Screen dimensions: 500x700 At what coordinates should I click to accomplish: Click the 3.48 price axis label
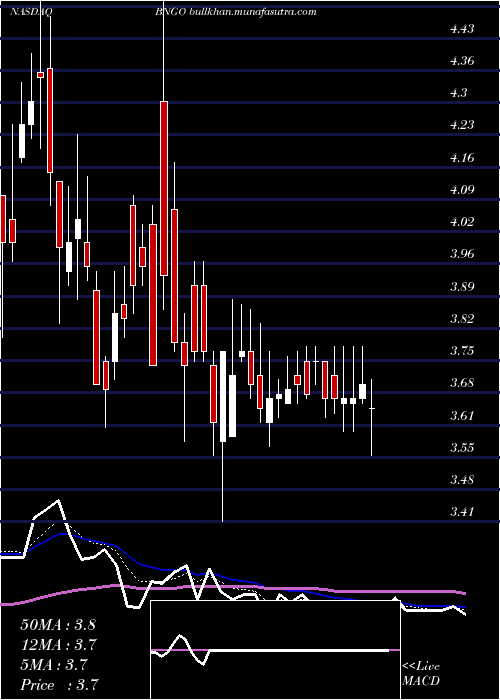click(462, 480)
